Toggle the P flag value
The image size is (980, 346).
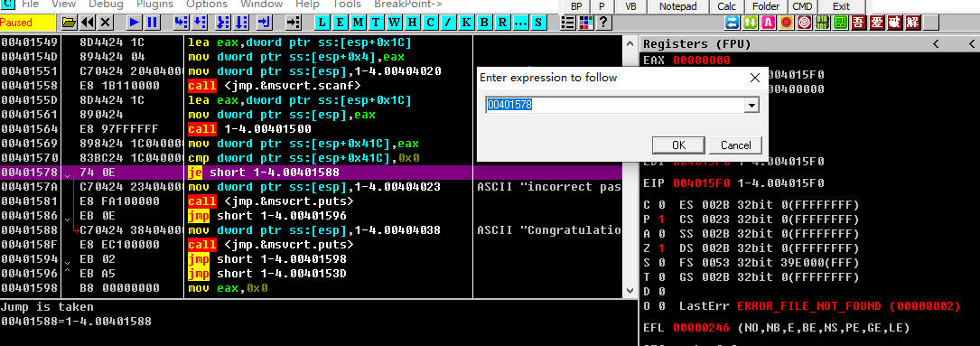click(661, 220)
